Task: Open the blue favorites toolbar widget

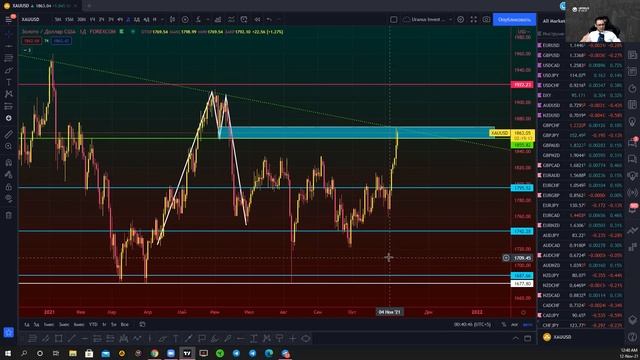Action: point(9,332)
